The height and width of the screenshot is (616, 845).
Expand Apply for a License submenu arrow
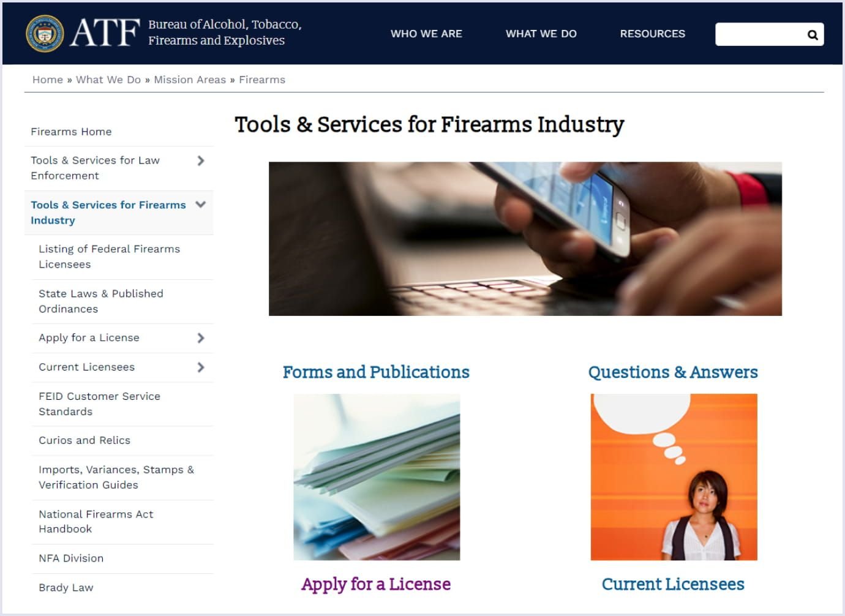click(x=201, y=338)
